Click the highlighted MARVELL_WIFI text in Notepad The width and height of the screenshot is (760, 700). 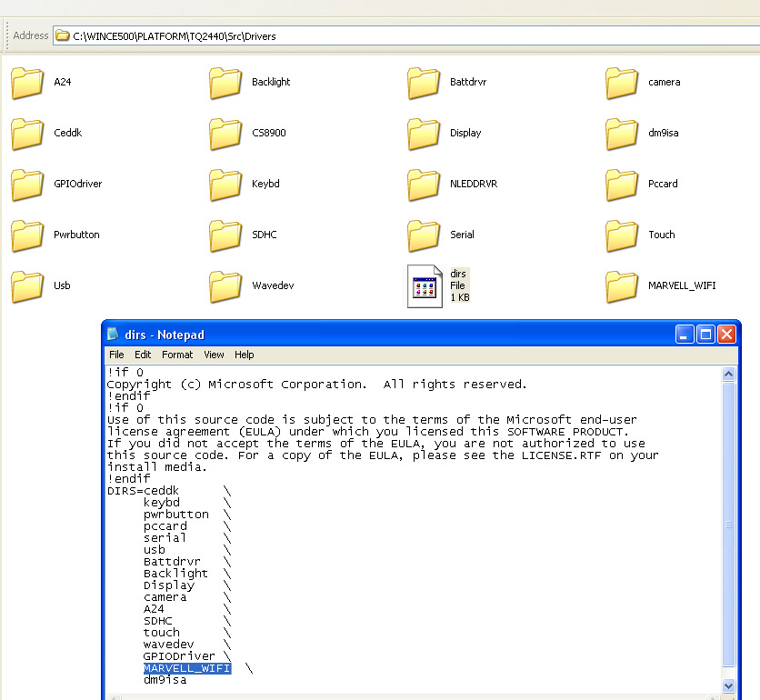187,668
